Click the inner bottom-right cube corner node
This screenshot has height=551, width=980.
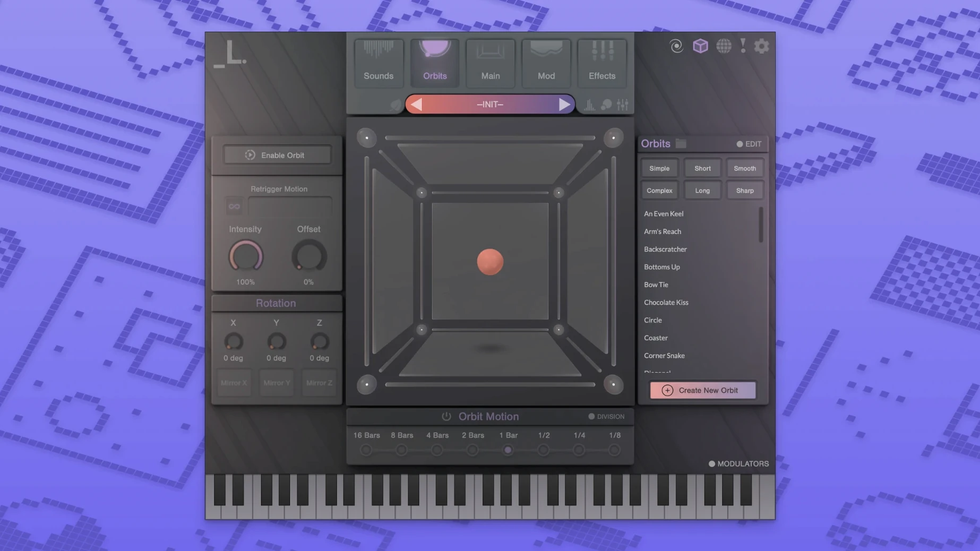[558, 330]
